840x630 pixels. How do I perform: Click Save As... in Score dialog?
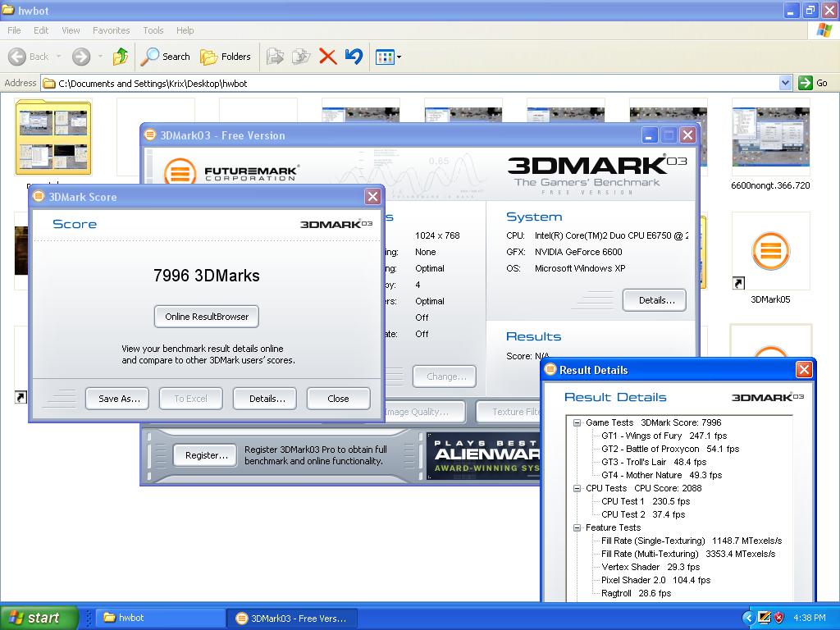coord(117,399)
